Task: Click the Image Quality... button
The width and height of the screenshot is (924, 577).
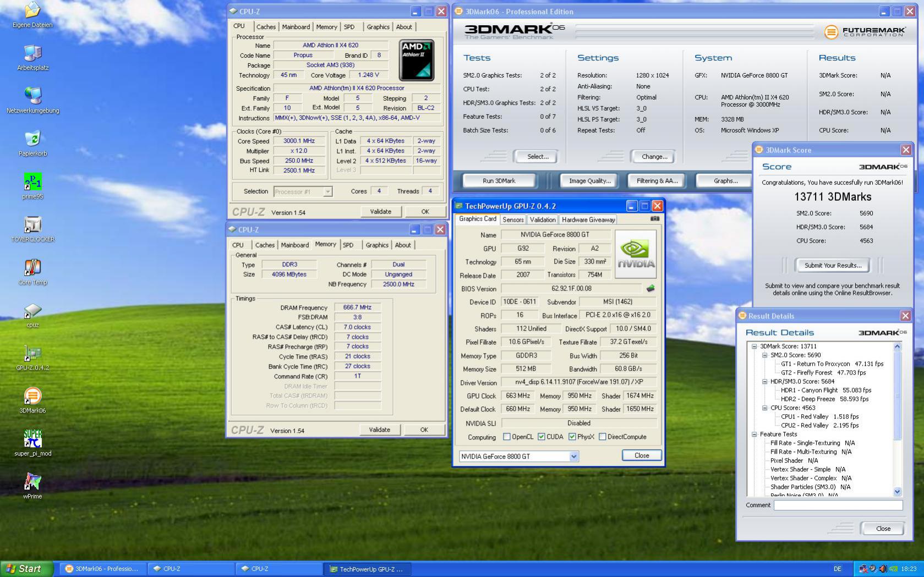Action: [x=590, y=181]
